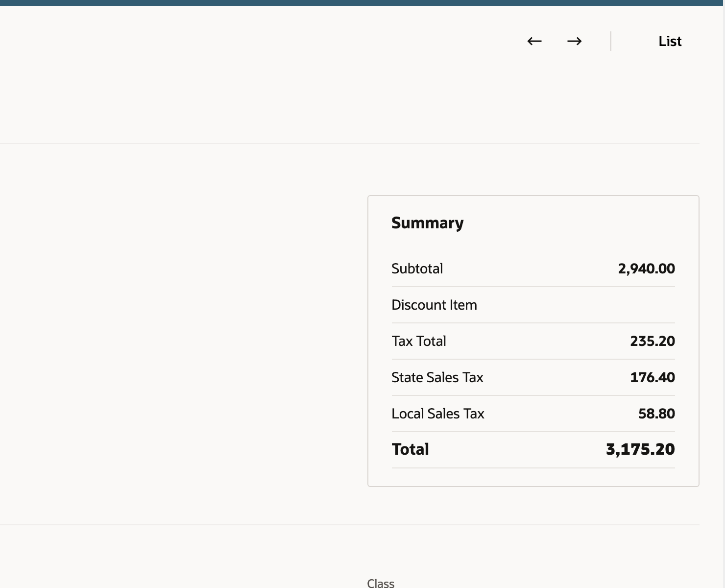This screenshot has width=725, height=588.
Task: Click the Local Sales Tax label
Action: [438, 414]
